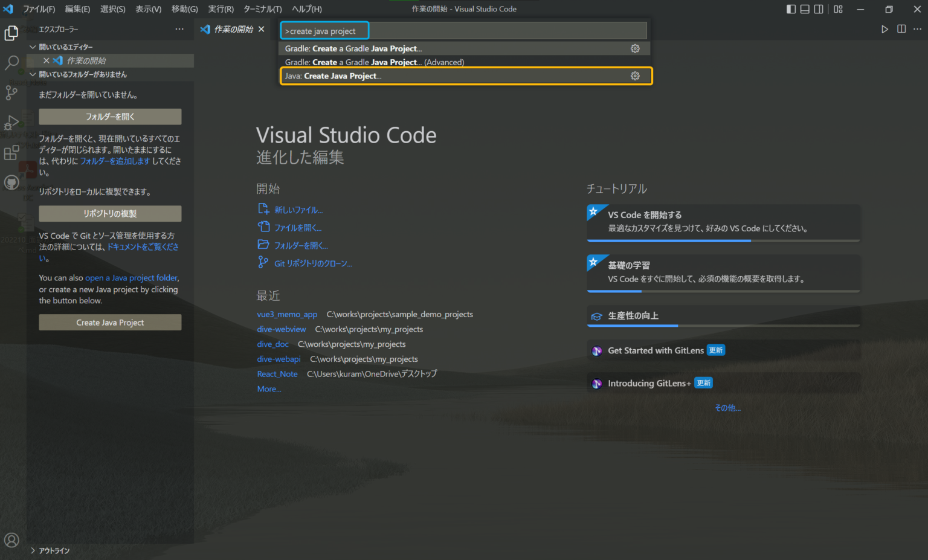This screenshot has height=560, width=928.
Task: Toggle the Primary Side Bar visibility icon
Action: 791,9
